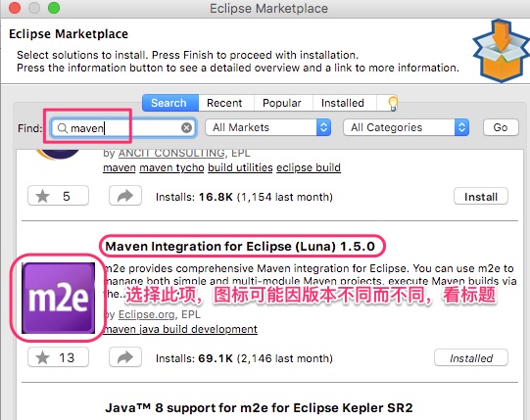Star the plugin rated 5
Viewport: 530px width, 420px height.
pyautogui.click(x=58, y=196)
